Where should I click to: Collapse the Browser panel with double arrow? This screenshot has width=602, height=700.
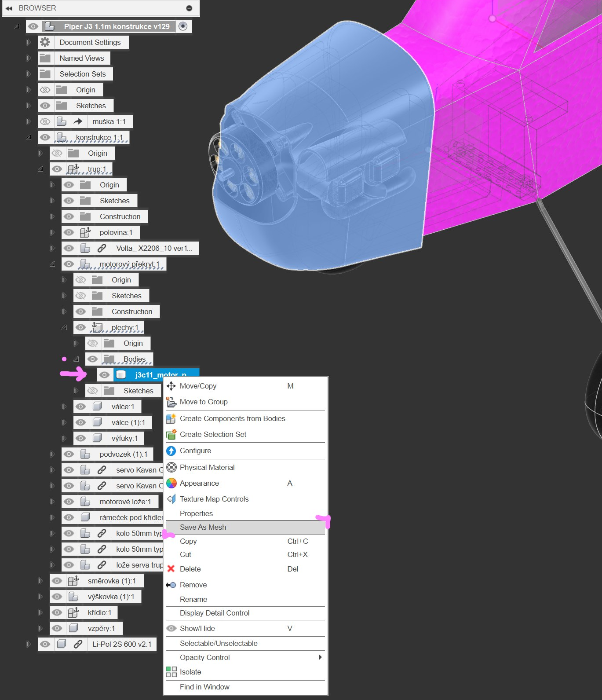click(9, 8)
